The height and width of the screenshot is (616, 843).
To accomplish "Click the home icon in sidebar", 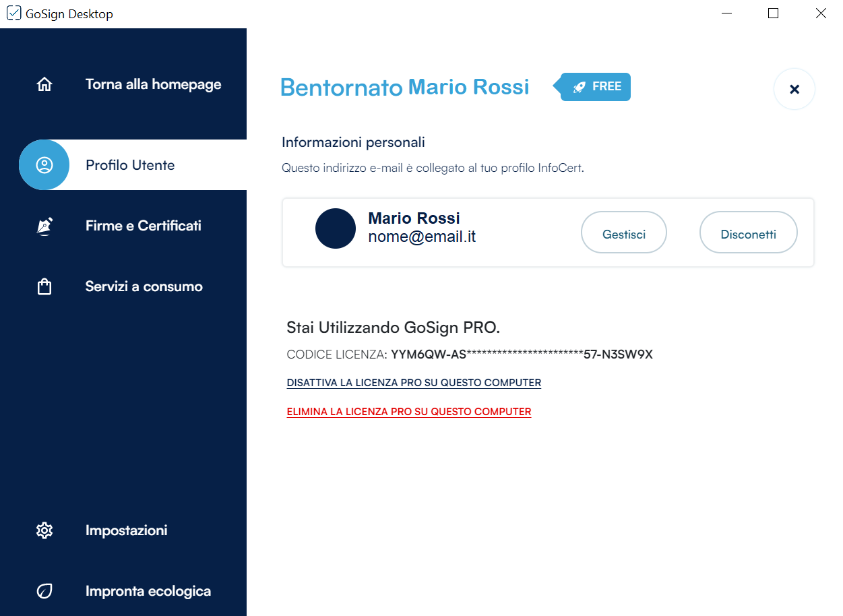I will pyautogui.click(x=44, y=85).
